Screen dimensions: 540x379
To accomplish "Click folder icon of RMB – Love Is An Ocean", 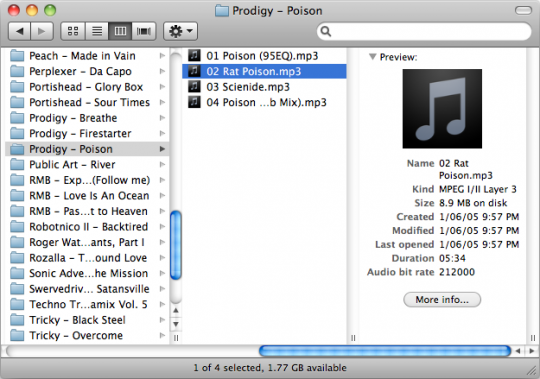I will pos(17,196).
